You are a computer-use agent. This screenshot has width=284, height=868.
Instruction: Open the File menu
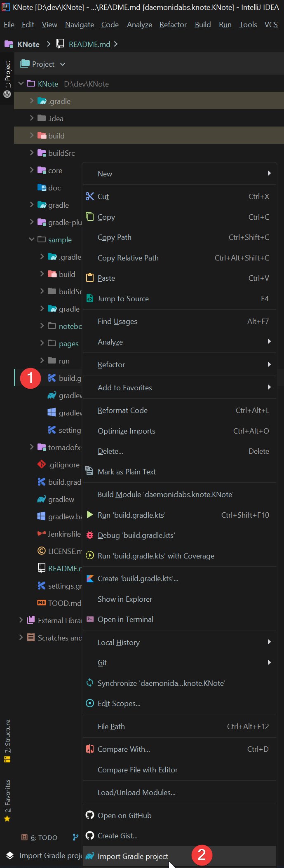pyautogui.click(x=9, y=25)
